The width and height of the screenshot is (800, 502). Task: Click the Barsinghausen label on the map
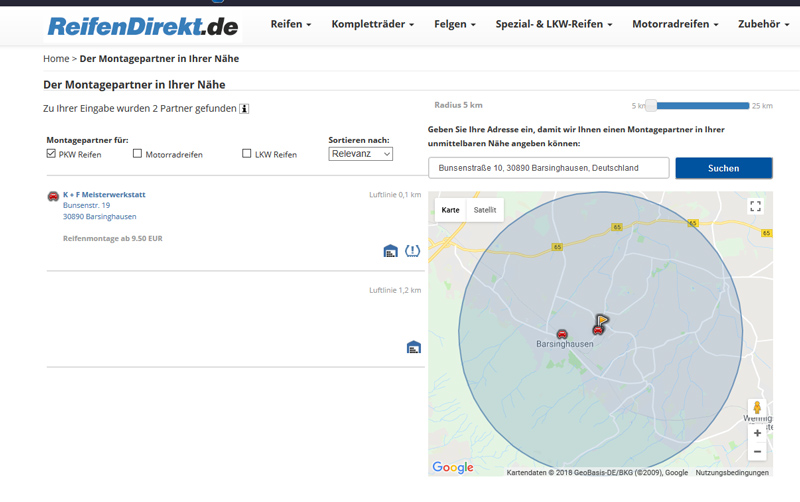(x=565, y=344)
